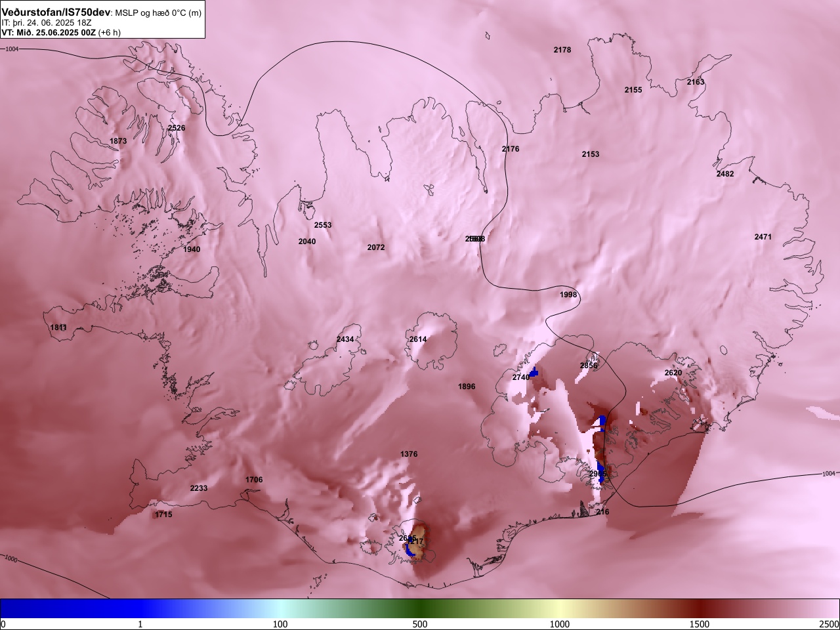Click the '1500' tick label on the colour scale
This screenshot has width=840, height=630.
coord(700,623)
